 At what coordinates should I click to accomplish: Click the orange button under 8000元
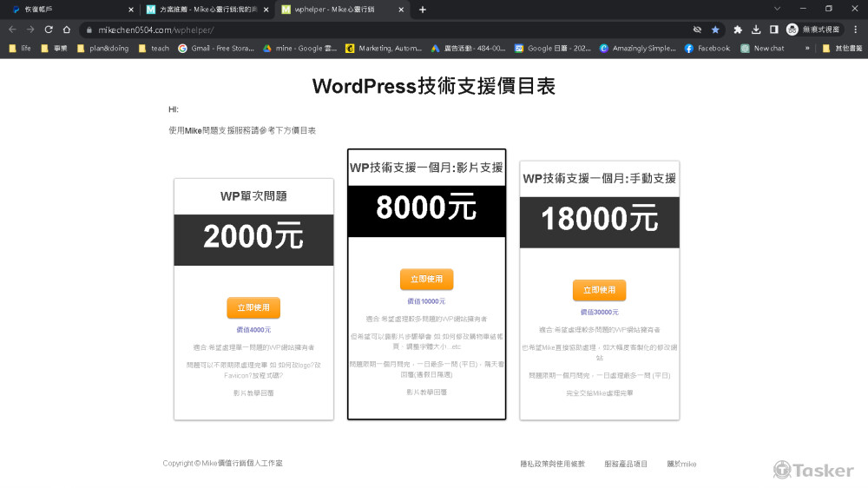426,280
